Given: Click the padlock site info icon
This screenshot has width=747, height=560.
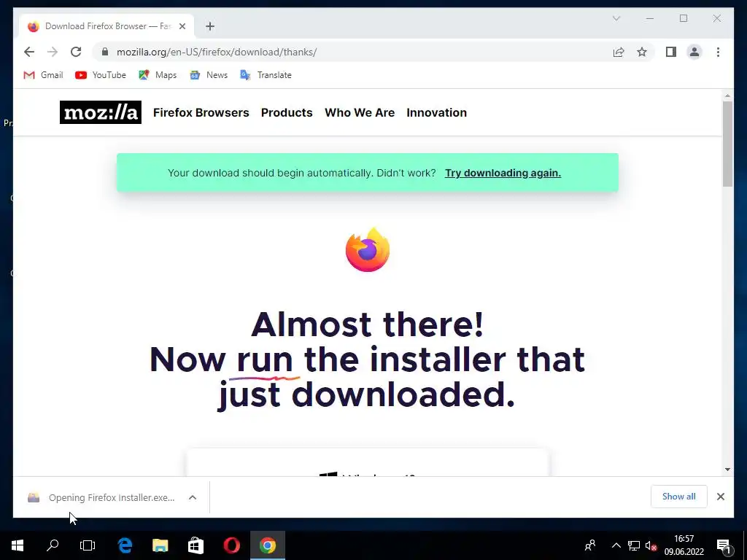Looking at the screenshot, I should coord(105,52).
